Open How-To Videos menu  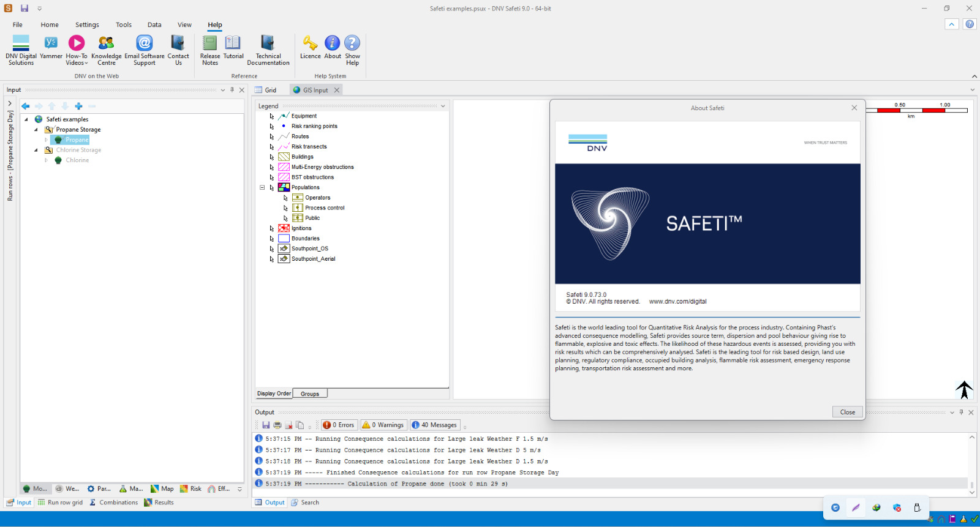click(x=77, y=50)
